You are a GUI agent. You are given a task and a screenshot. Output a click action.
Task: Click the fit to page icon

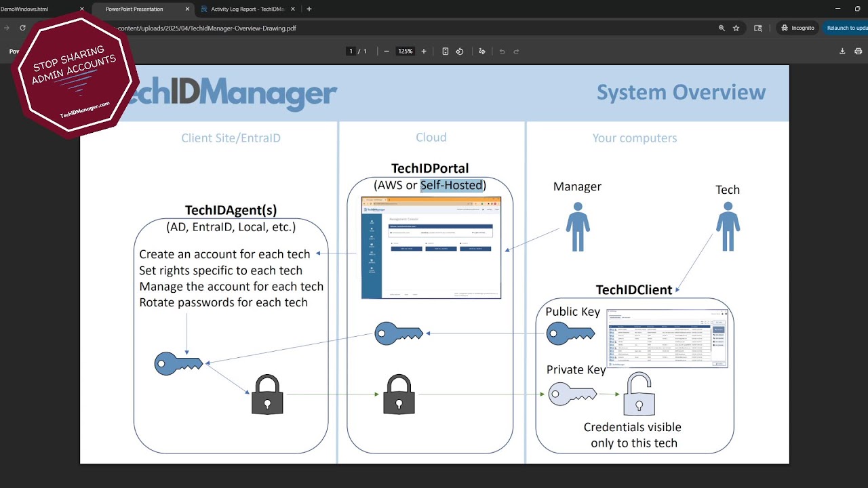pyautogui.click(x=446, y=52)
